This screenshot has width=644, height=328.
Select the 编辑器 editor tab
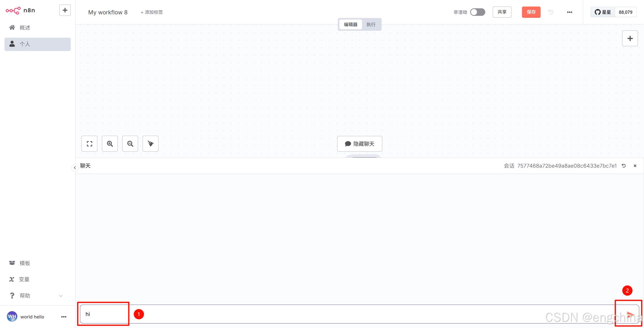[350, 25]
